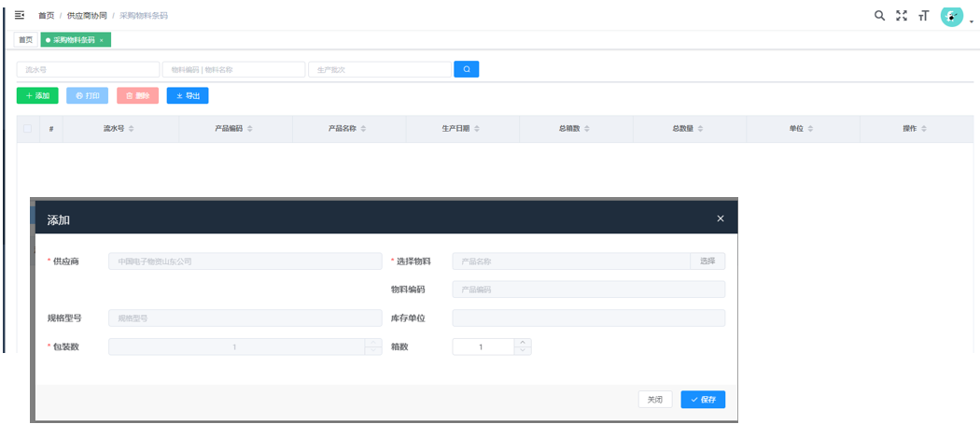The width and height of the screenshot is (980, 424).
Task: Increase 箱数 using the up arrow
Action: 523,342
